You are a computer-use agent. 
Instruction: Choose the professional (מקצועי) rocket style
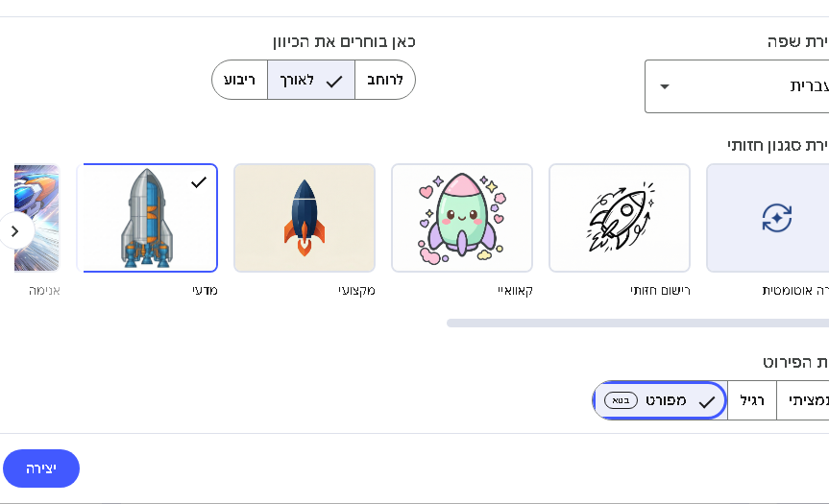(x=305, y=218)
